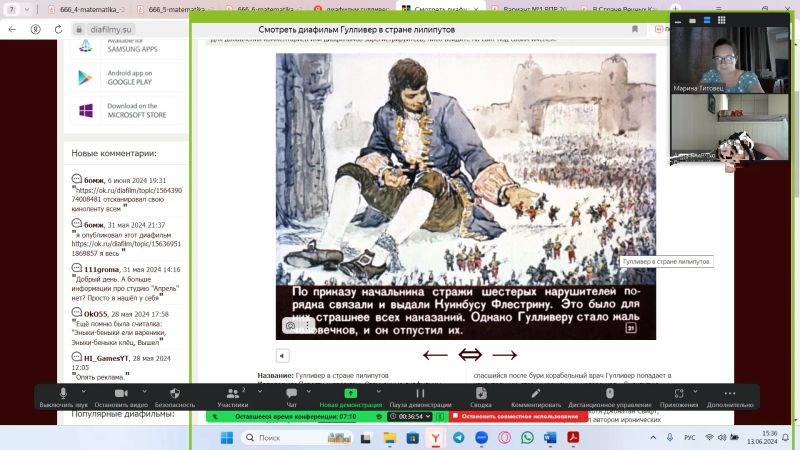Open the Security shield menu
Screen dimensions: 800x450
point(175,397)
